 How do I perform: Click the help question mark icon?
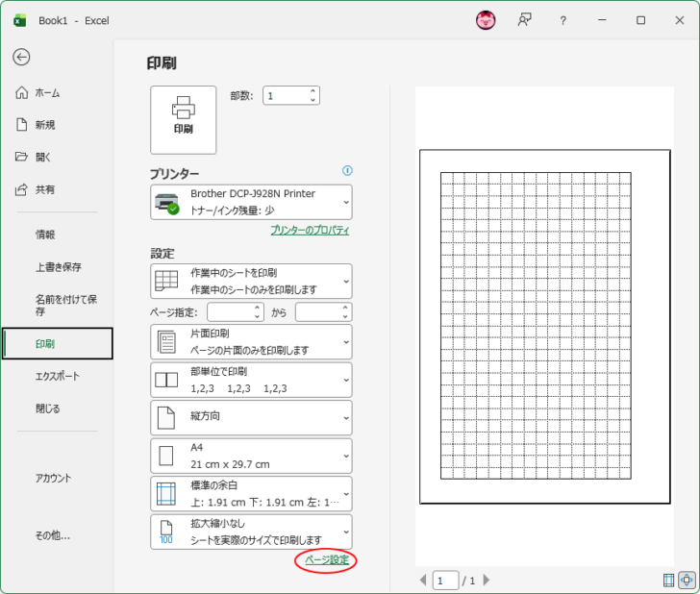(562, 20)
